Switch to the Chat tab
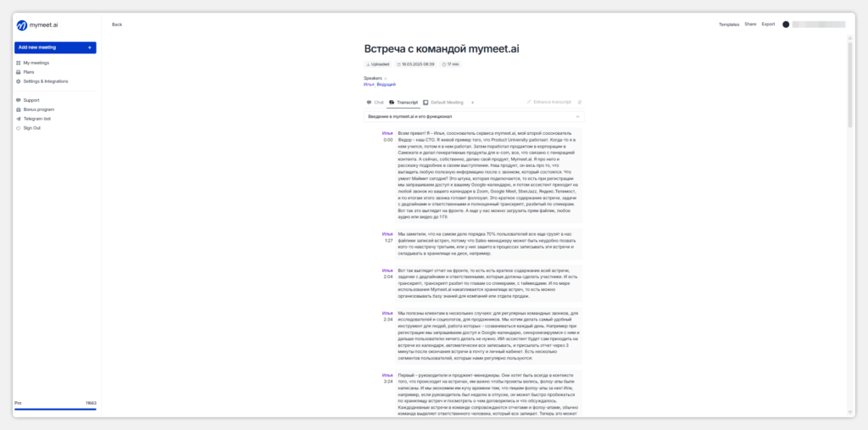Screen dimensions: 868x430 pos(375,103)
